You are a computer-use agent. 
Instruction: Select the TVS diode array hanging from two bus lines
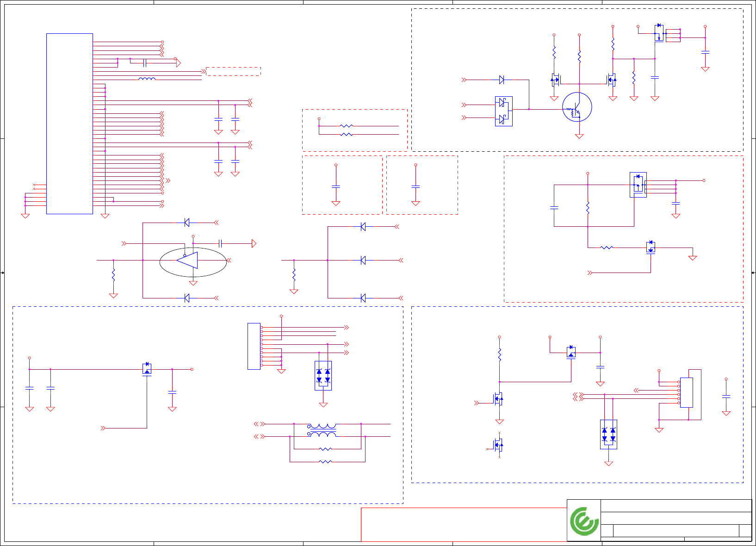click(608, 434)
